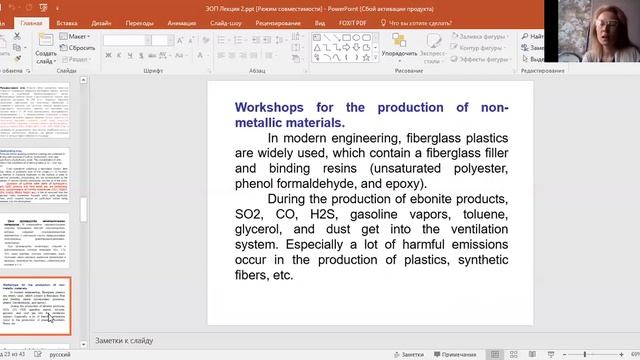Screen dimensions: 640x360
Task: Click the Format Painter brush icon
Action: [18, 59]
